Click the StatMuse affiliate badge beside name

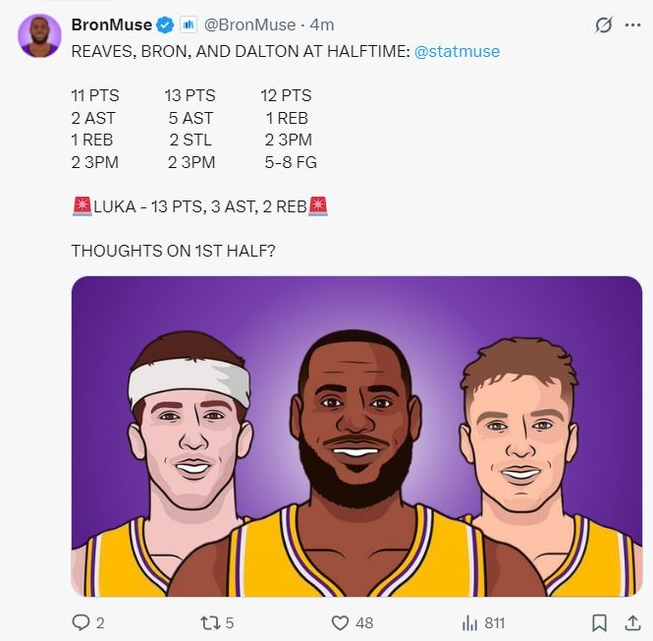[x=187, y=24]
